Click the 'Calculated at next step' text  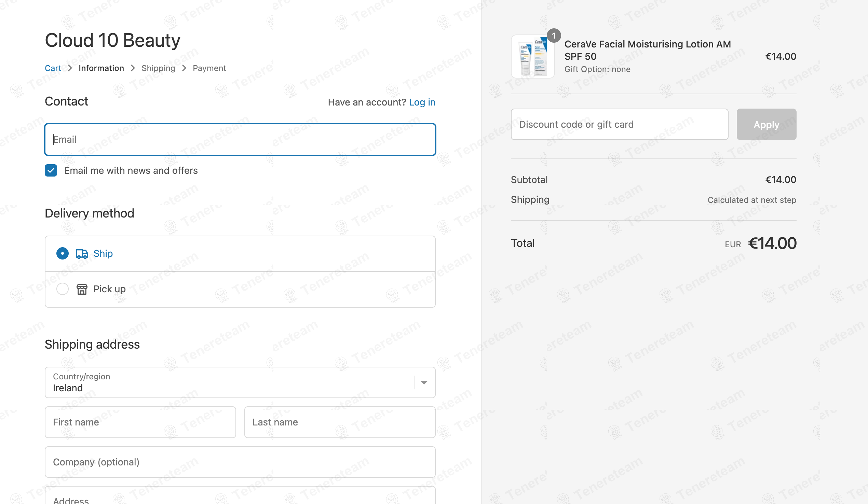(752, 200)
